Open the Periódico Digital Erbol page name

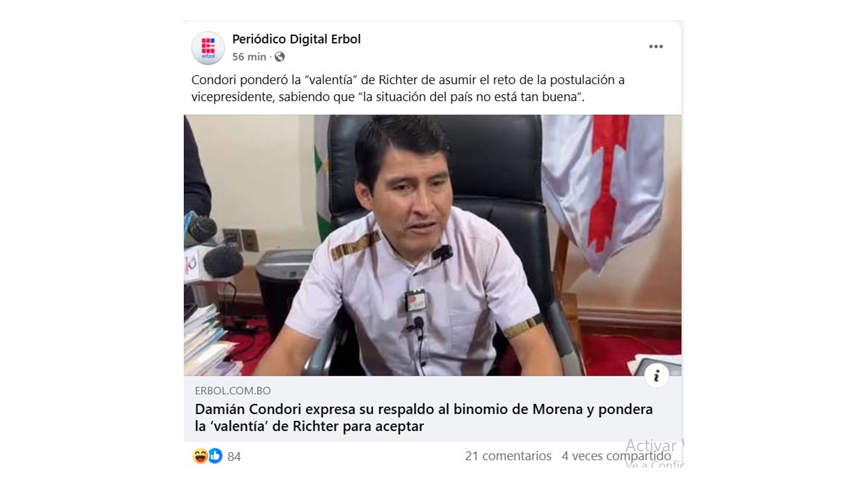click(x=296, y=39)
